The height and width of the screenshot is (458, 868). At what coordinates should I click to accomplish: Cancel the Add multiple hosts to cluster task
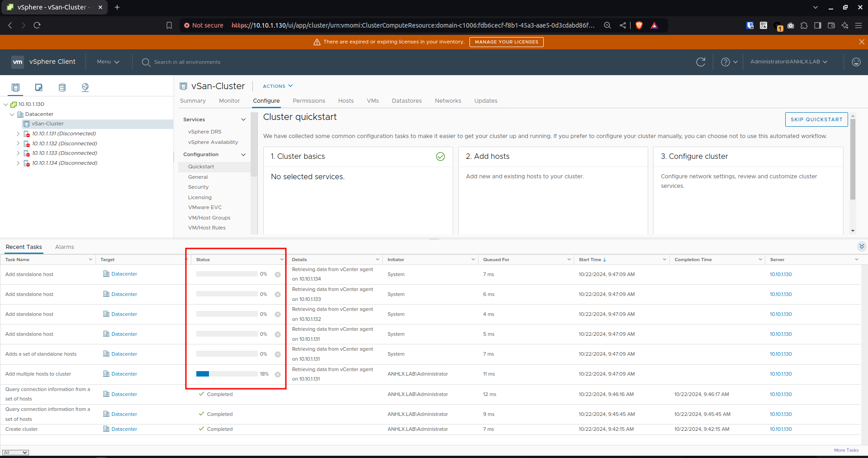coord(278,374)
